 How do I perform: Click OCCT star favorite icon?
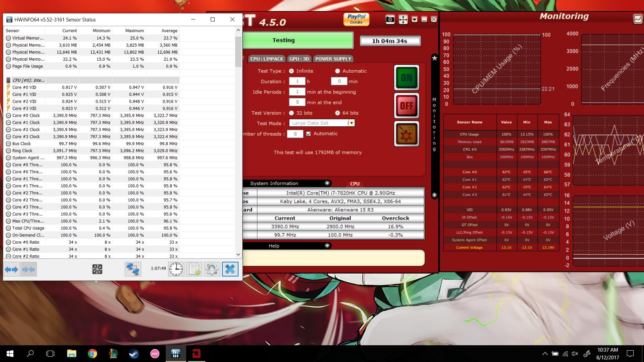pyautogui.click(x=434, y=58)
